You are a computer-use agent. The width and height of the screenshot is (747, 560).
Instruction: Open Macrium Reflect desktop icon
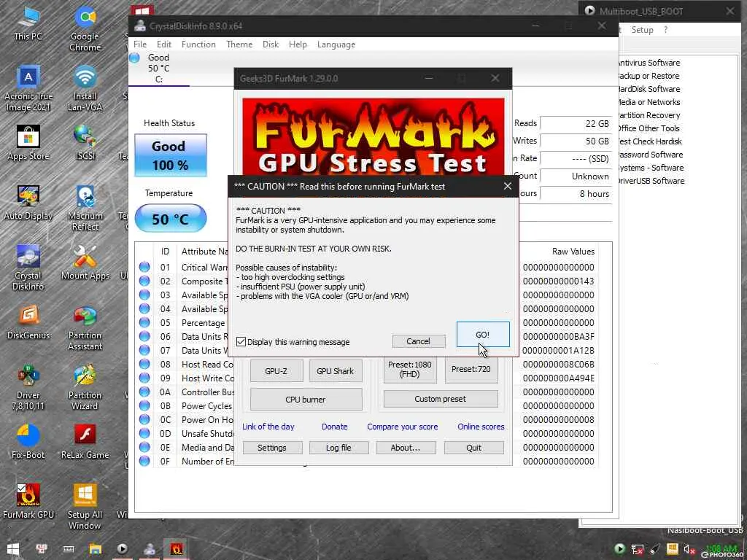tap(85, 209)
